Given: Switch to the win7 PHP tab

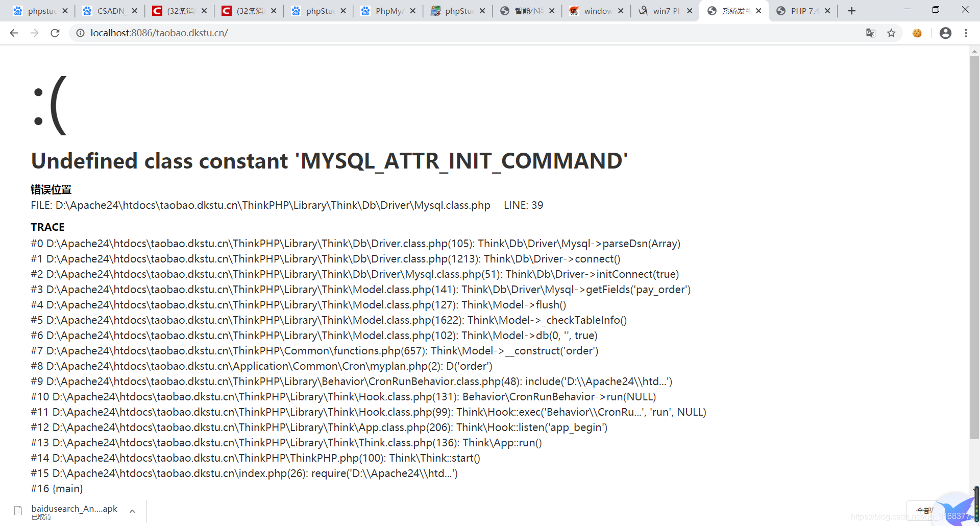Looking at the screenshot, I should 665,10.
